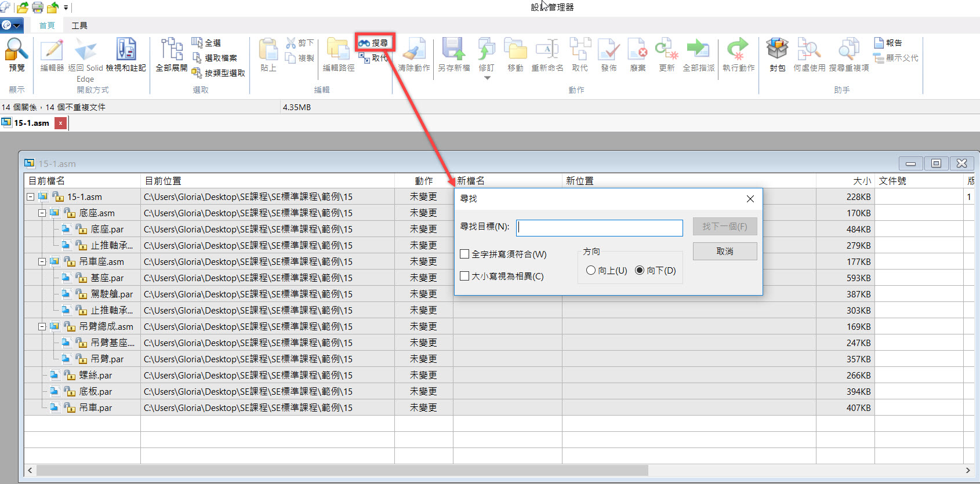Viewport: 980px width, 484px height.
Task: Click 按類型選取 select by type
Action: pos(219,73)
